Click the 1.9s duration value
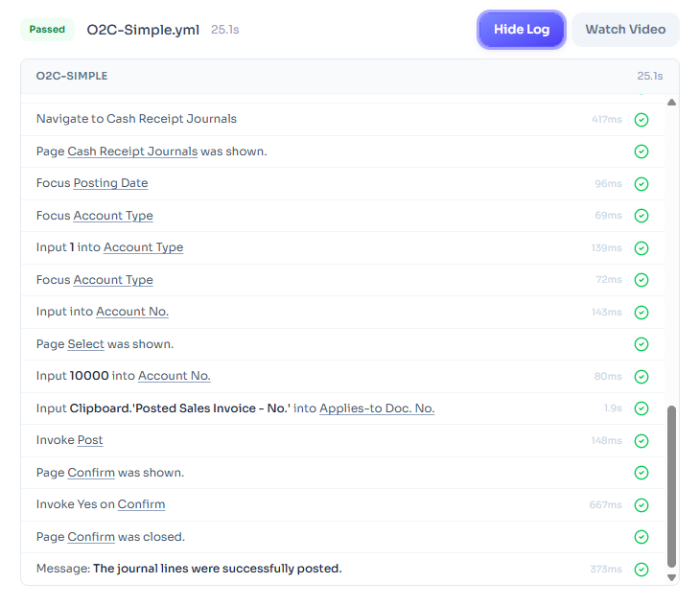The width and height of the screenshot is (700, 606). (x=613, y=408)
